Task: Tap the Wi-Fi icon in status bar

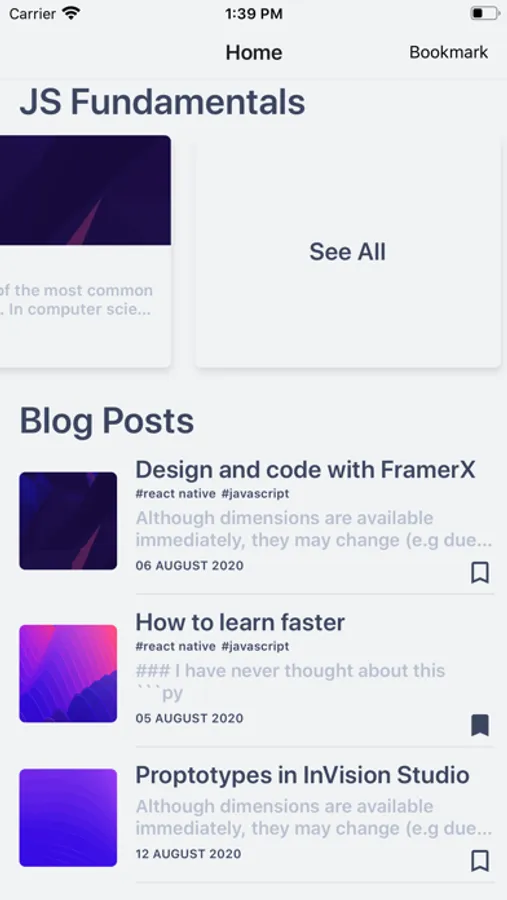Action: tap(71, 13)
